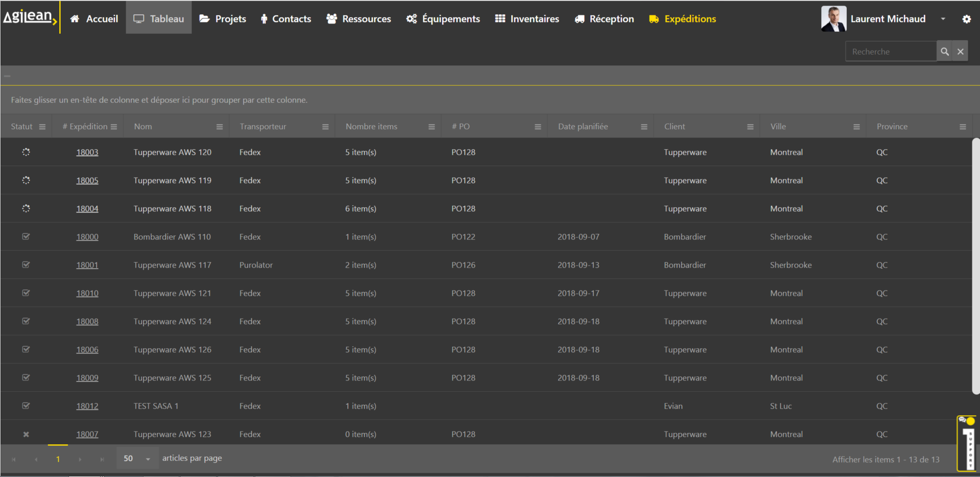Open the Ressources section

coord(358,19)
